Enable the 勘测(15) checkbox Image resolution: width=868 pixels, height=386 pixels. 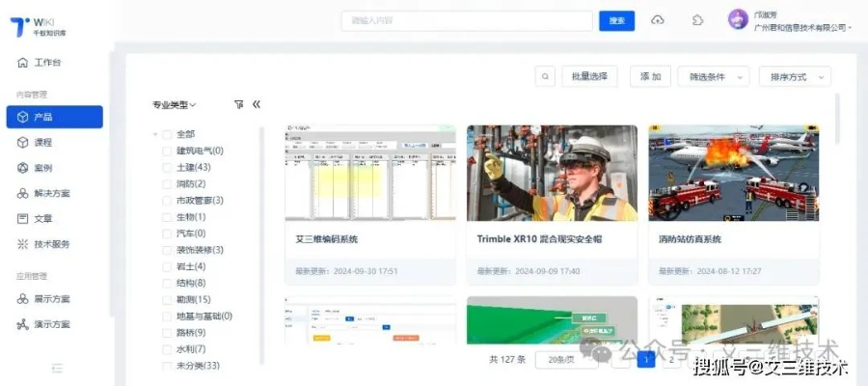(x=168, y=299)
